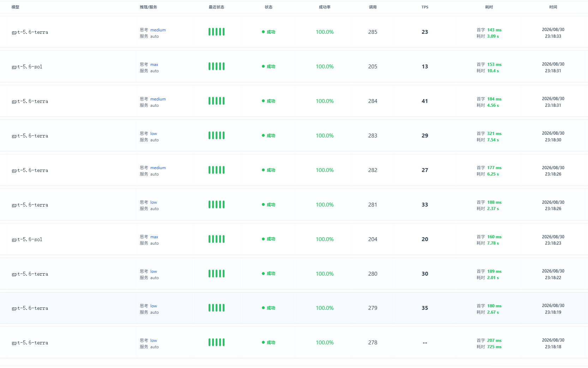Click max reasoning link in 23:18:31 sol row
The width and height of the screenshot is (588, 368).
coord(154,65)
